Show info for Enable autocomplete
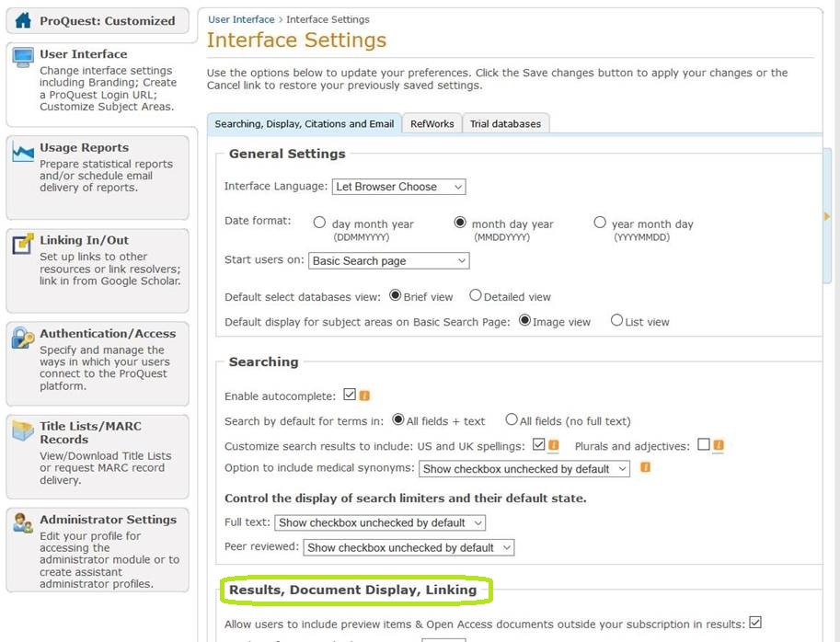The width and height of the screenshot is (840, 642). click(365, 396)
